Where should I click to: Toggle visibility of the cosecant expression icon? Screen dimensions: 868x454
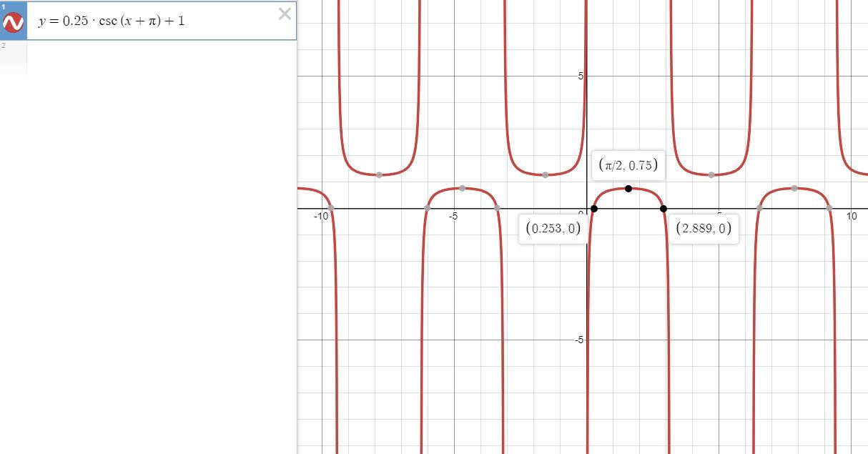[x=13, y=24]
